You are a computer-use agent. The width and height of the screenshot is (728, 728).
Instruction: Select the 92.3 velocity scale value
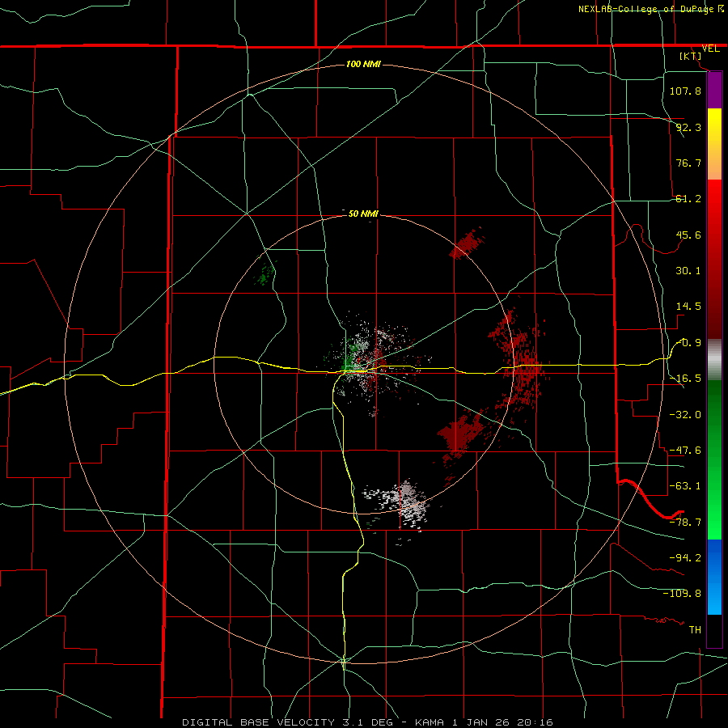pos(688,127)
